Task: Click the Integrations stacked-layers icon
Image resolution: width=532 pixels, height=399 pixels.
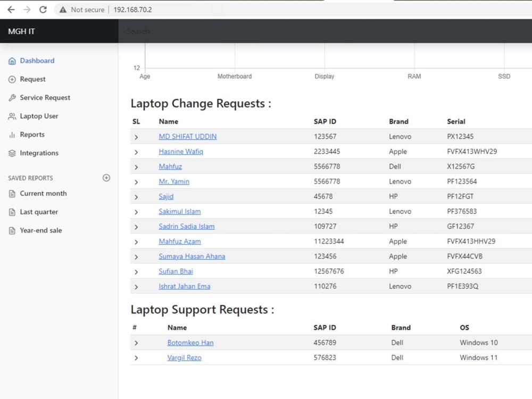Action: (x=12, y=153)
